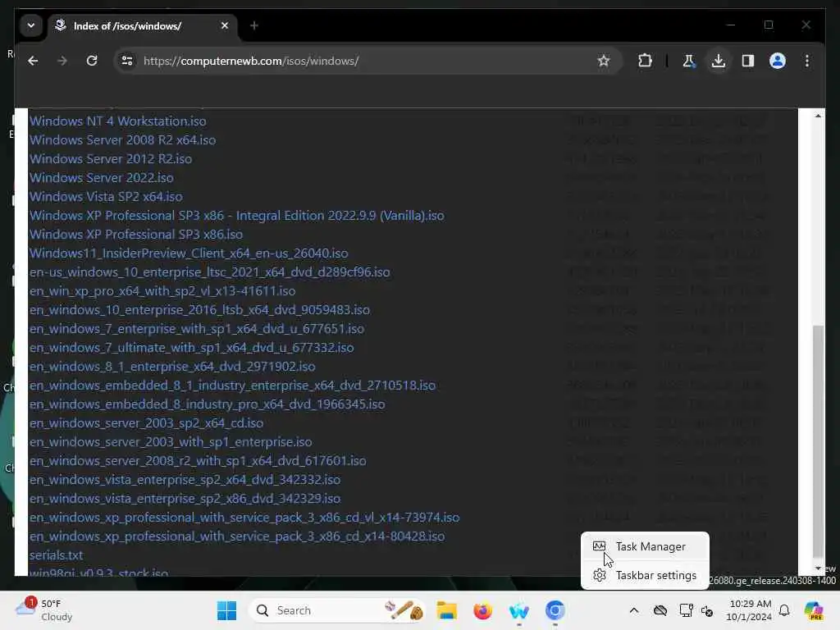This screenshot has width=840, height=630.
Task: Click the scrollbar up arrow
Action: [x=818, y=116]
